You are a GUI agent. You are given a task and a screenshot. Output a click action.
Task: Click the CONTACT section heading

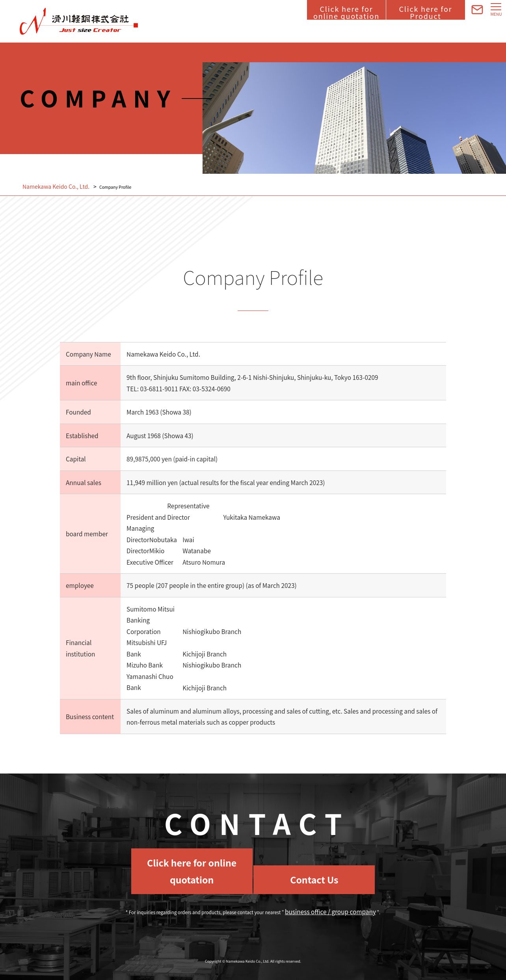[254, 825]
